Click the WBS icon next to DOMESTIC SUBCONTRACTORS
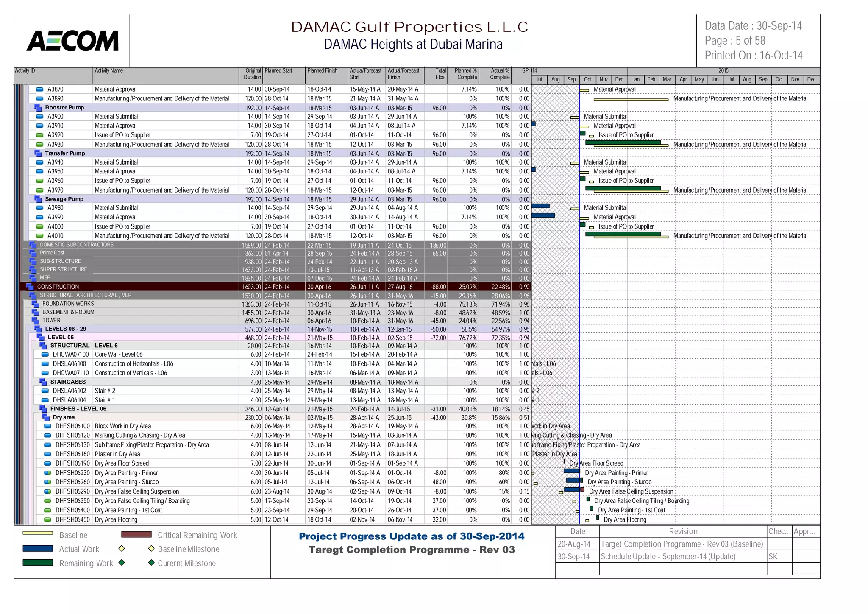This screenshot has height=614, width=868. tap(33, 245)
